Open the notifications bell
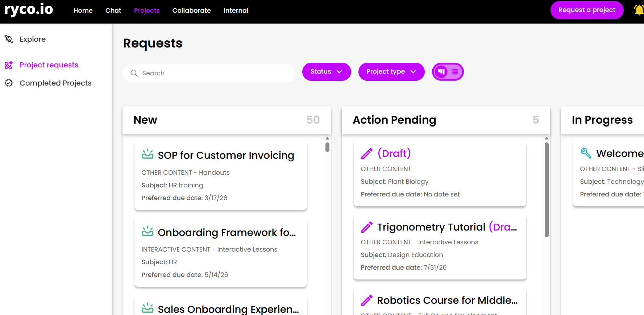Viewport: 644px width, 315px height. click(x=639, y=10)
